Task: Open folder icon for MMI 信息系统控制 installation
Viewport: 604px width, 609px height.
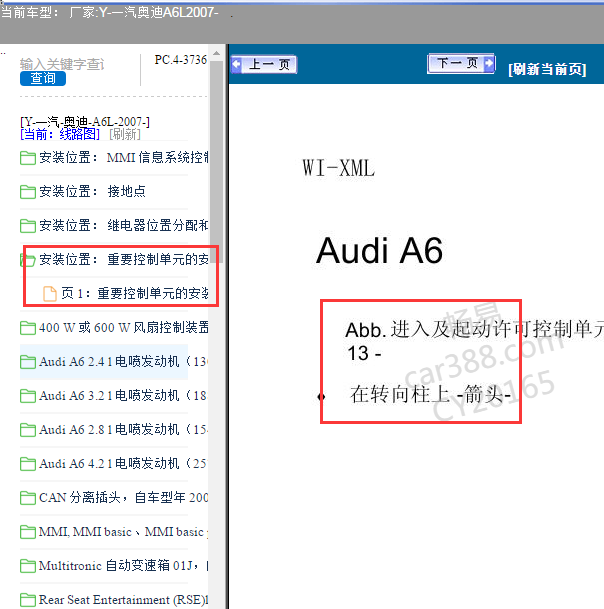Action: (x=28, y=158)
